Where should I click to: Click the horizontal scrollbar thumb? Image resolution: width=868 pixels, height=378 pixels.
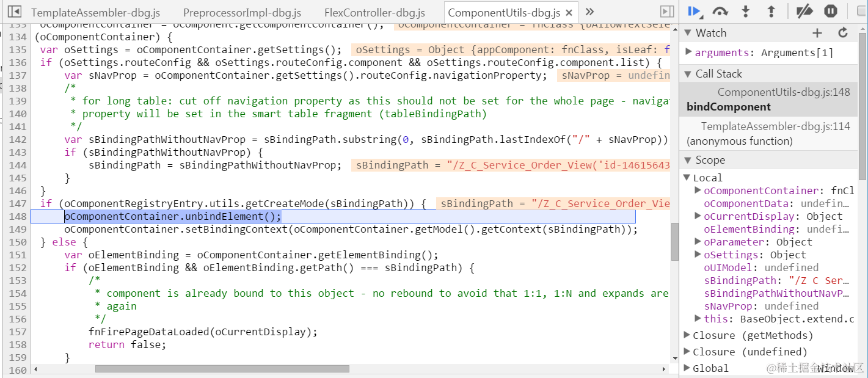click(x=222, y=369)
